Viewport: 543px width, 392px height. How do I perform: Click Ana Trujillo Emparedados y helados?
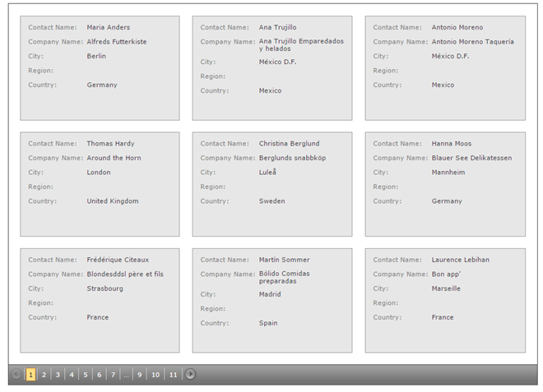pos(301,44)
